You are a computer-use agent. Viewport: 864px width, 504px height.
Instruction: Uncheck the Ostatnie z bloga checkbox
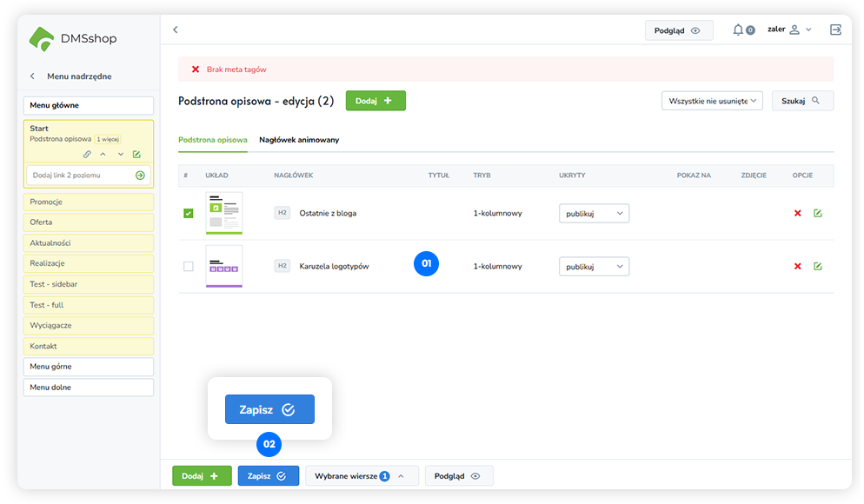click(188, 214)
